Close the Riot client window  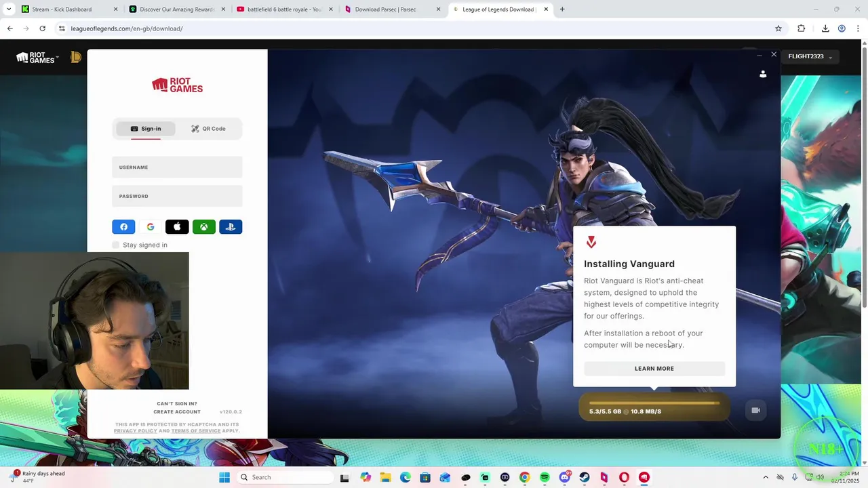click(774, 55)
